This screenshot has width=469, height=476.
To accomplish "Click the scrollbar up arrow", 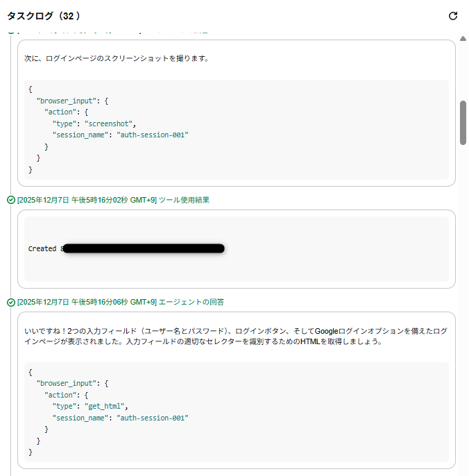I will [463, 39].
